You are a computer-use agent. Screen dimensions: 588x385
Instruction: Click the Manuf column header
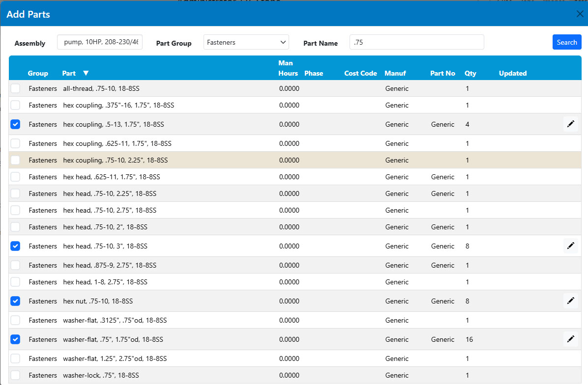[x=395, y=73]
